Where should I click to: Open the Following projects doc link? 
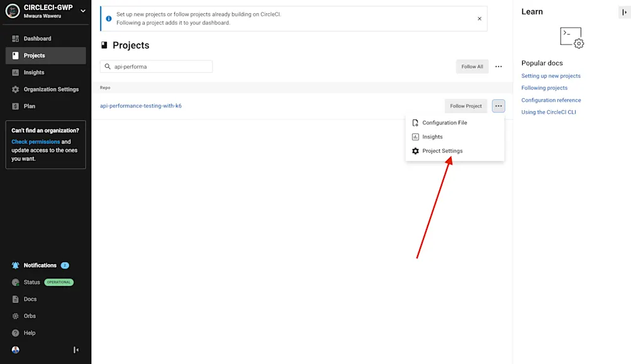544,87
